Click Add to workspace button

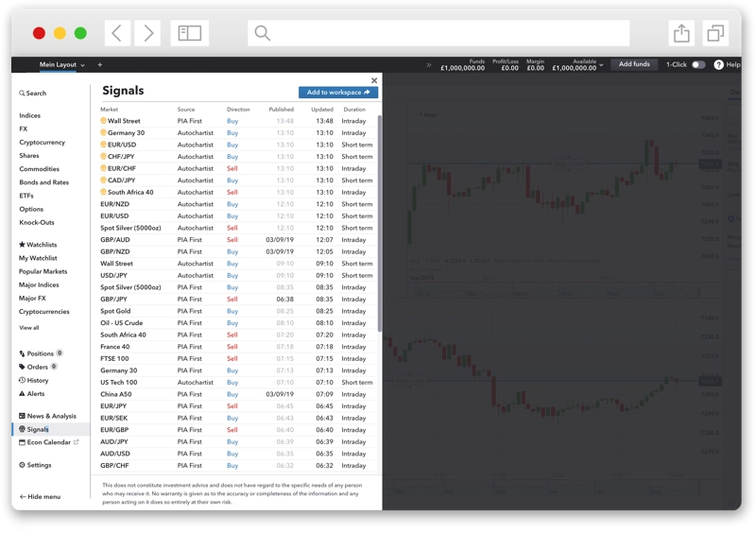pyautogui.click(x=338, y=92)
